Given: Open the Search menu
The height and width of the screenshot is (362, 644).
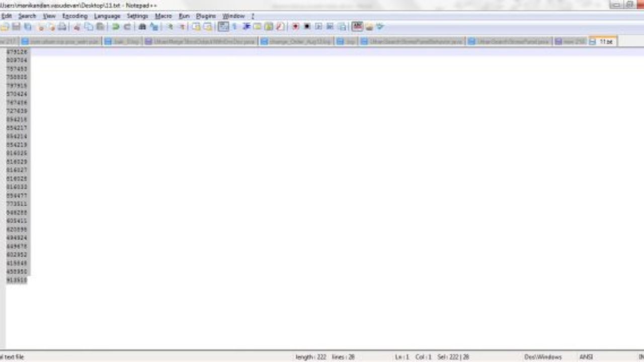Looking at the screenshot, I should coord(27,16).
